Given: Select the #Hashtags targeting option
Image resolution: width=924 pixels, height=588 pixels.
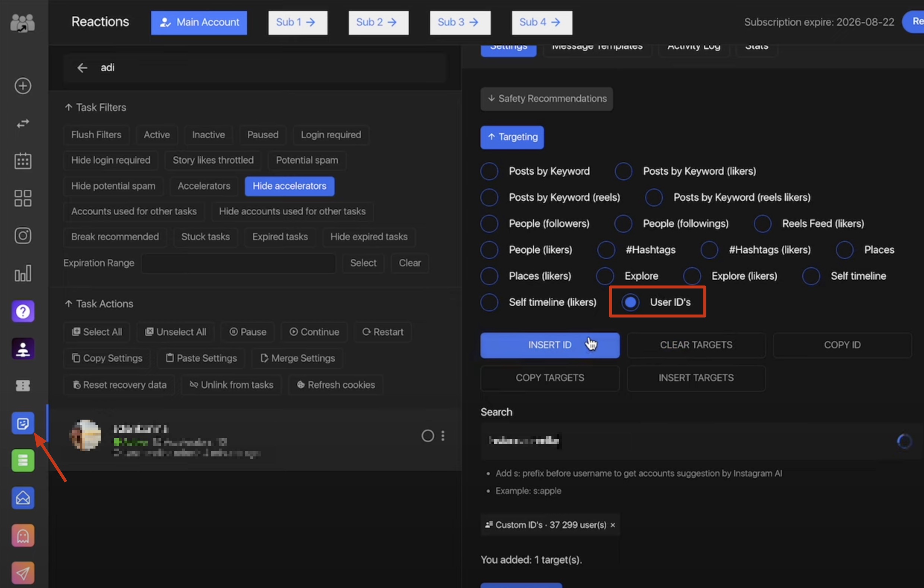Looking at the screenshot, I should [x=605, y=250].
